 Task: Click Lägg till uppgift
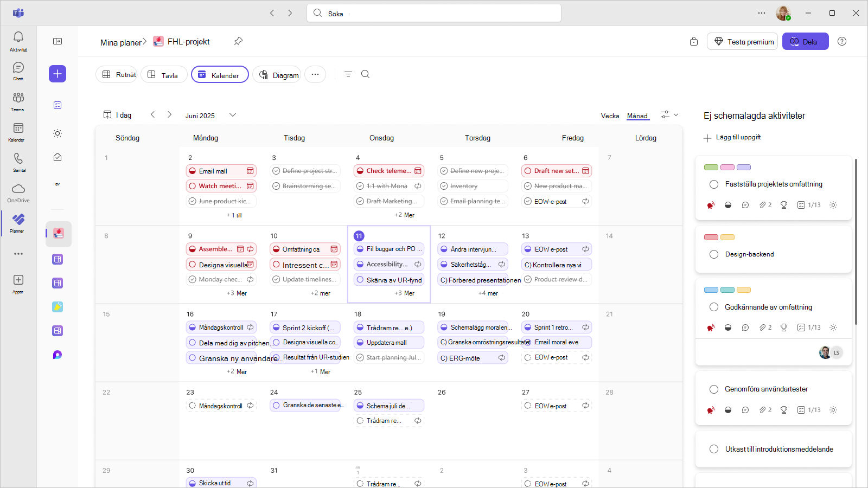click(x=732, y=138)
